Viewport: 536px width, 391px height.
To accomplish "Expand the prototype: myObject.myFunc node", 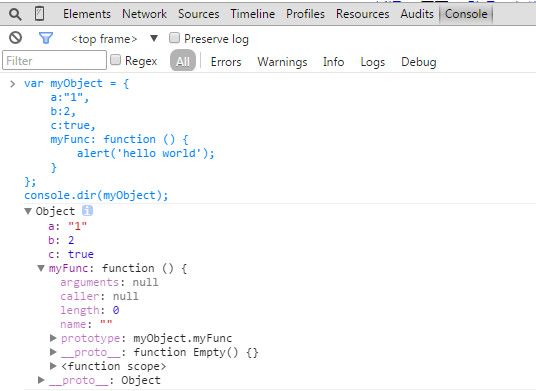I will click(53, 338).
